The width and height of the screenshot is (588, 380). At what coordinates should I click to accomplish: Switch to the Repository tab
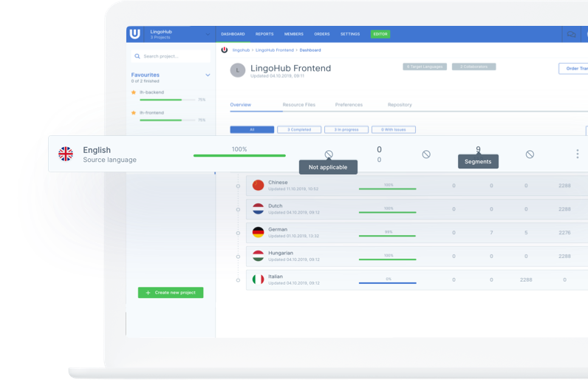[400, 105]
